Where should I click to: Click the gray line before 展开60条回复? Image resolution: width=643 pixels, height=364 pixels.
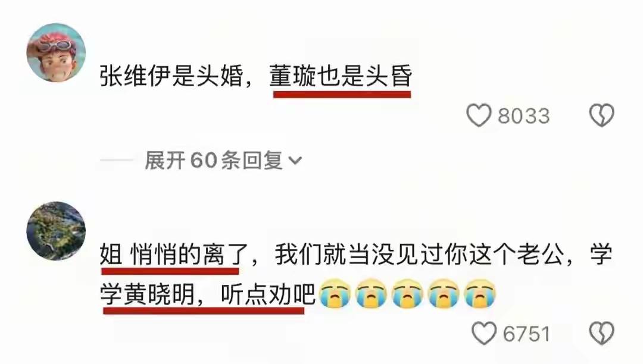pos(117,160)
